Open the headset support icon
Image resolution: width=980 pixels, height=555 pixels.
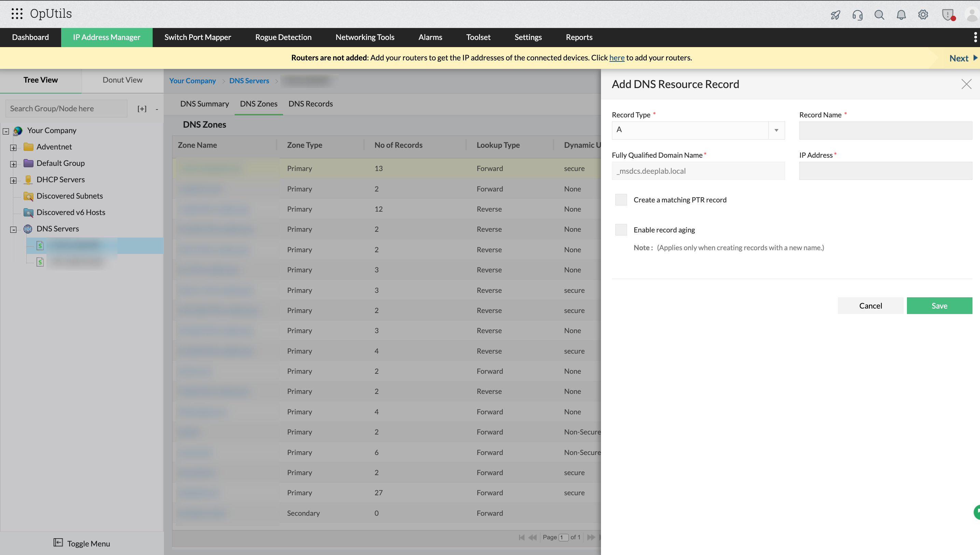click(857, 15)
